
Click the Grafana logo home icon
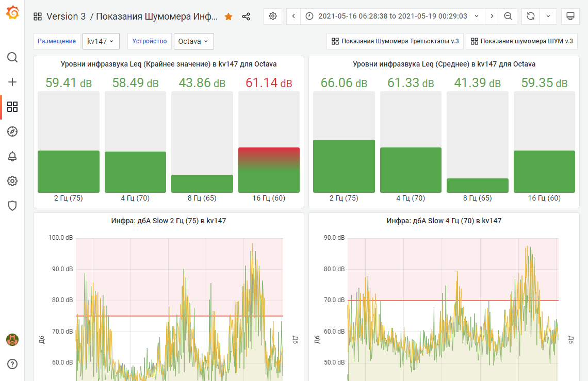(x=12, y=12)
